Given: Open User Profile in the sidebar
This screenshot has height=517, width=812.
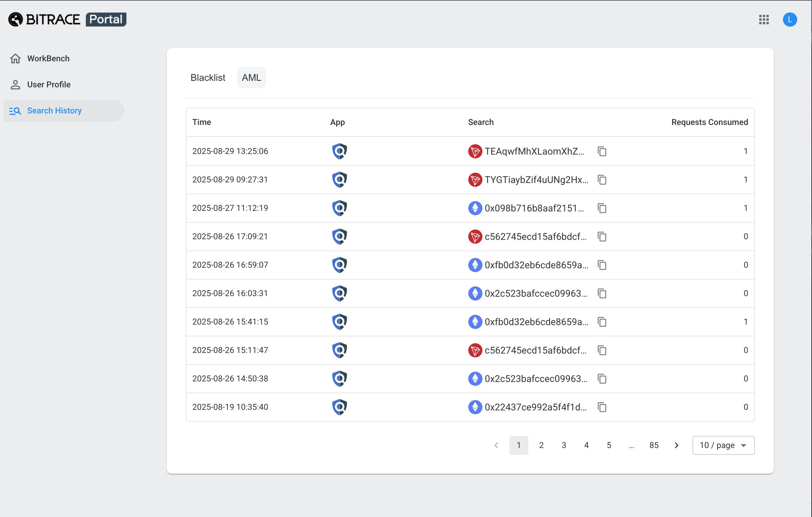Looking at the screenshot, I should [x=49, y=85].
